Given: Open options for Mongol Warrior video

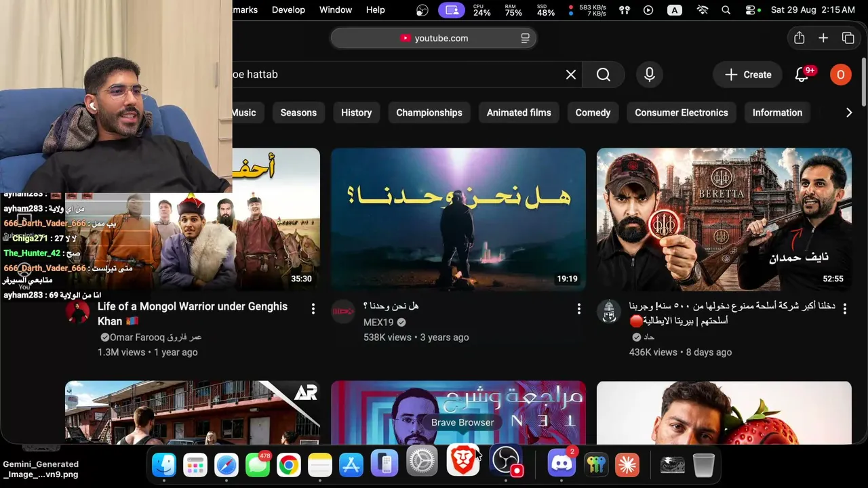Looking at the screenshot, I should point(313,309).
